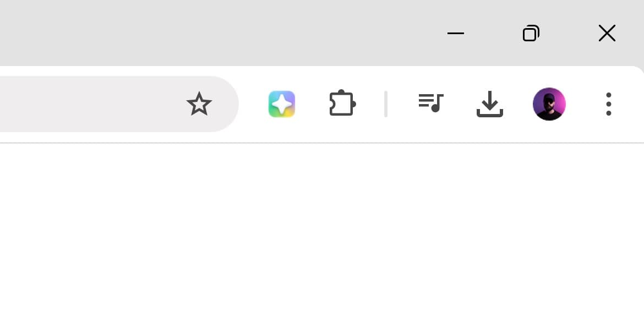Show the media playback controls
Screen dimensions: 644x315
pos(431,103)
